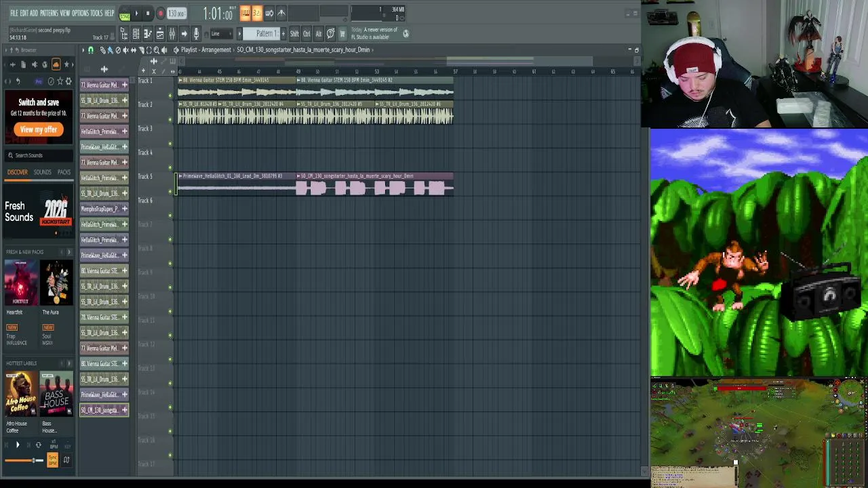Open the Heartfelt pack thumbnail
The image size is (868, 488).
pos(21,283)
